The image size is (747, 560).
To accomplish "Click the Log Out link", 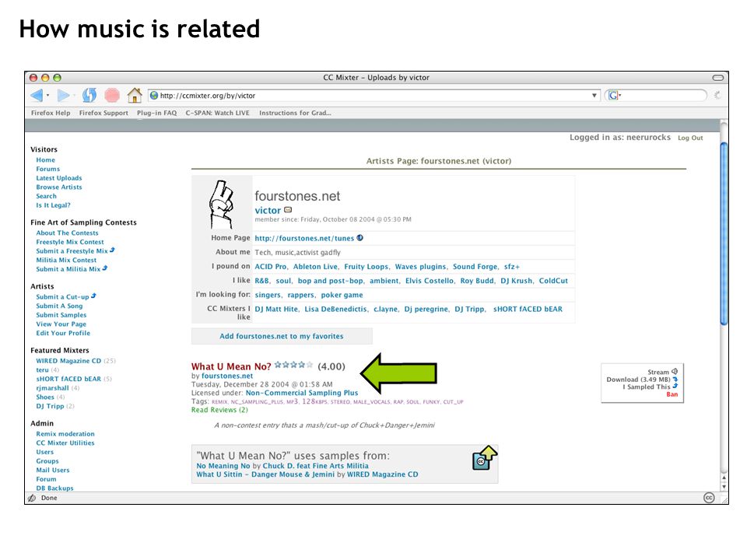I will click(690, 138).
